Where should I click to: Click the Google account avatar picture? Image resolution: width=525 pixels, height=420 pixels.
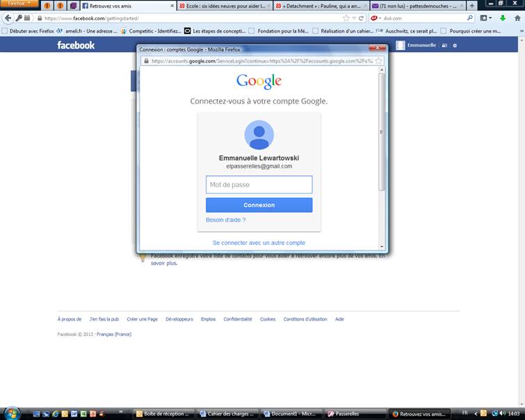(x=259, y=135)
